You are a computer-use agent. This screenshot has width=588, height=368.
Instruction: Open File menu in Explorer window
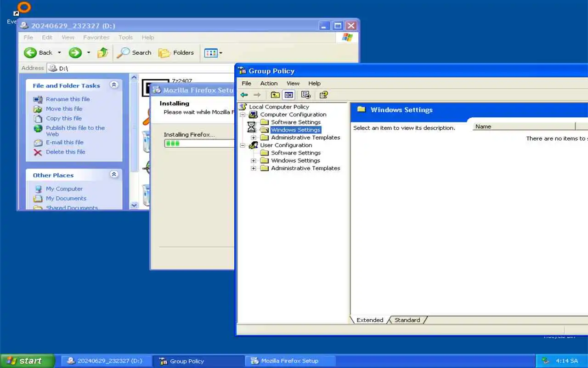(28, 37)
